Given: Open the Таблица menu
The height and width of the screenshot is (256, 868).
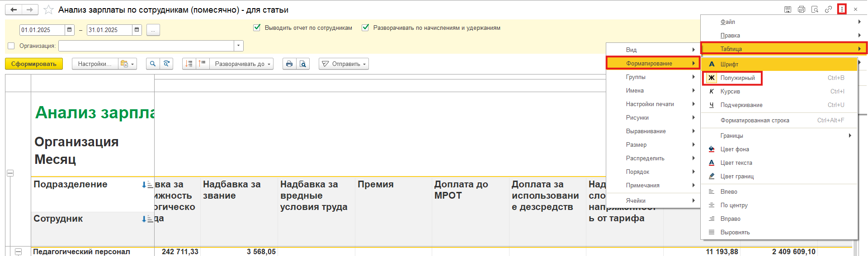Looking at the screenshot, I should tap(784, 49).
